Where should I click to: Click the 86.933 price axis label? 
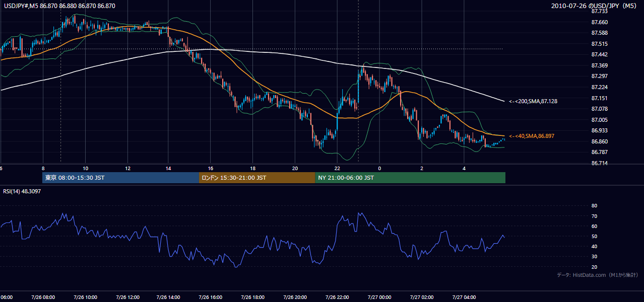[599, 130]
